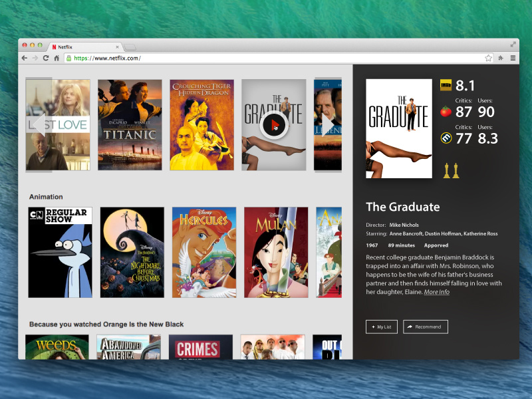The width and height of the screenshot is (532, 399).
Task: Choose the Mulan poster
Action: tap(276, 253)
